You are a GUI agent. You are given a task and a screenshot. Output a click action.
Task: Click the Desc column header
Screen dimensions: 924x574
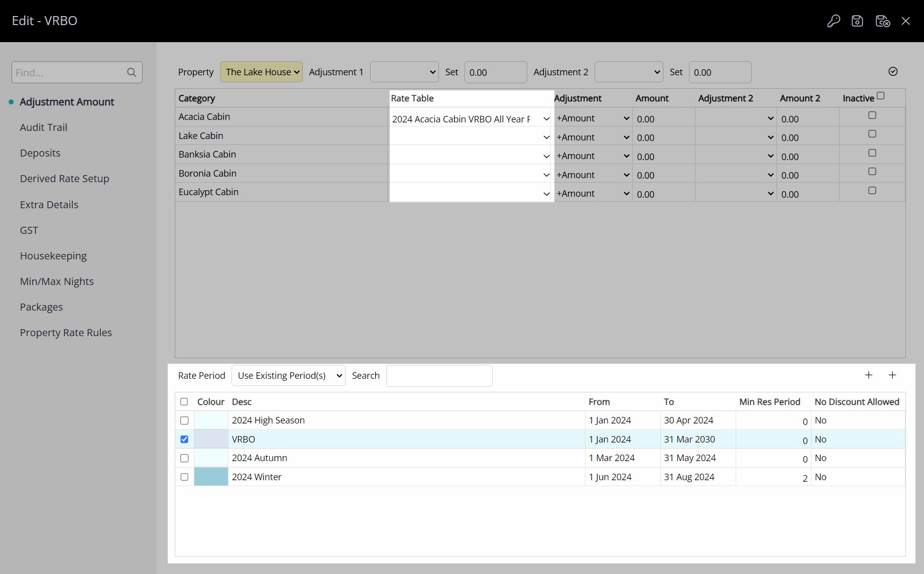point(242,402)
